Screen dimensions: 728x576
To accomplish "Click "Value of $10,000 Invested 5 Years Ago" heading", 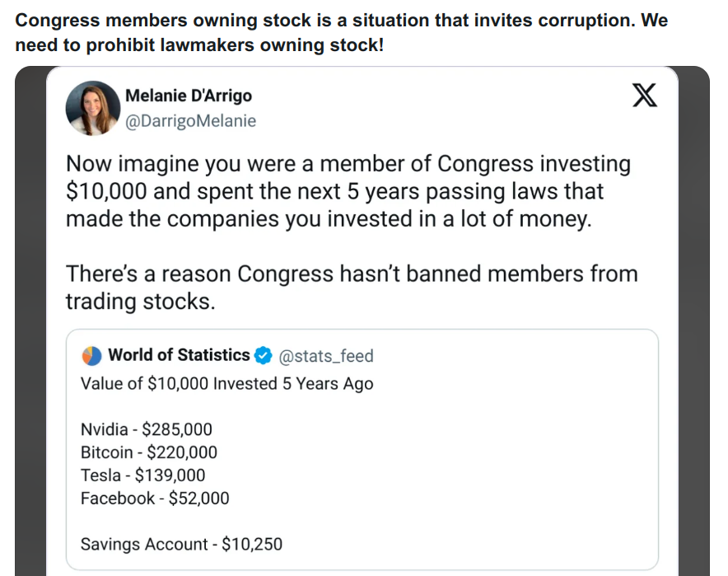I will (x=226, y=383).
